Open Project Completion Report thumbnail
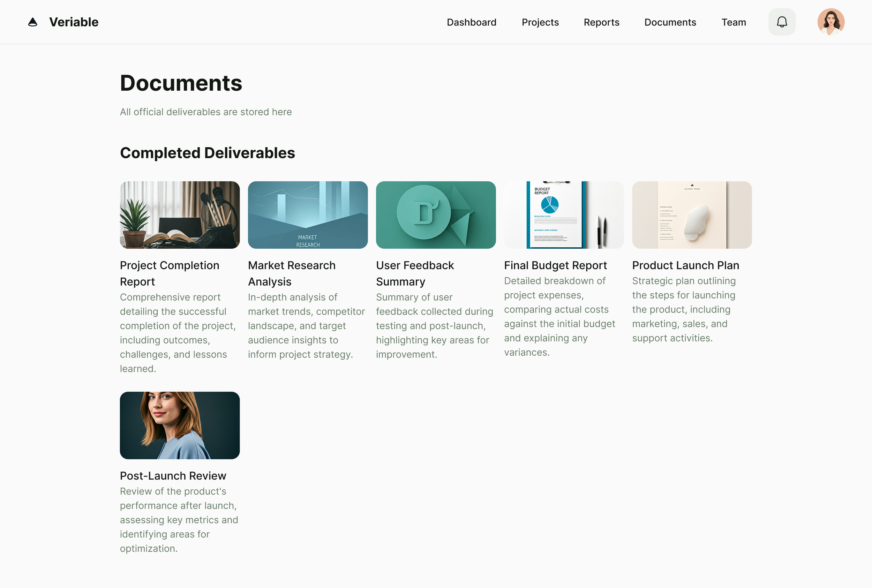 click(180, 215)
